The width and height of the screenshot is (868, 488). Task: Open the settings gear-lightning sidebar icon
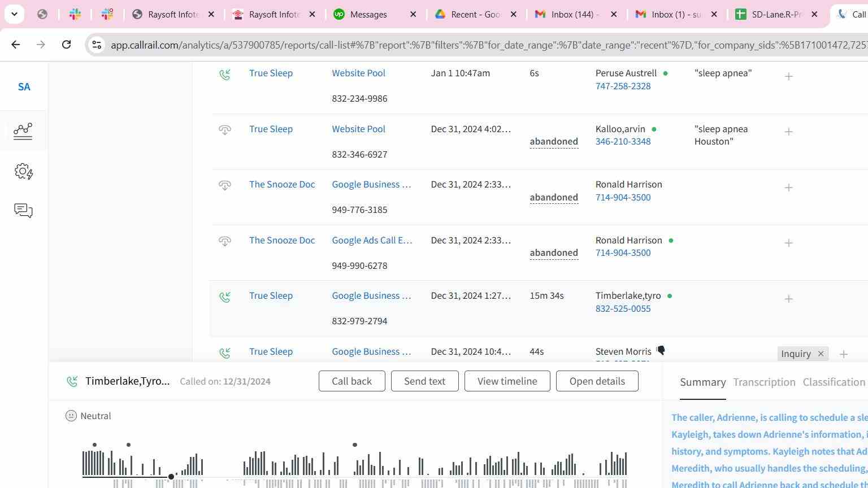click(24, 172)
